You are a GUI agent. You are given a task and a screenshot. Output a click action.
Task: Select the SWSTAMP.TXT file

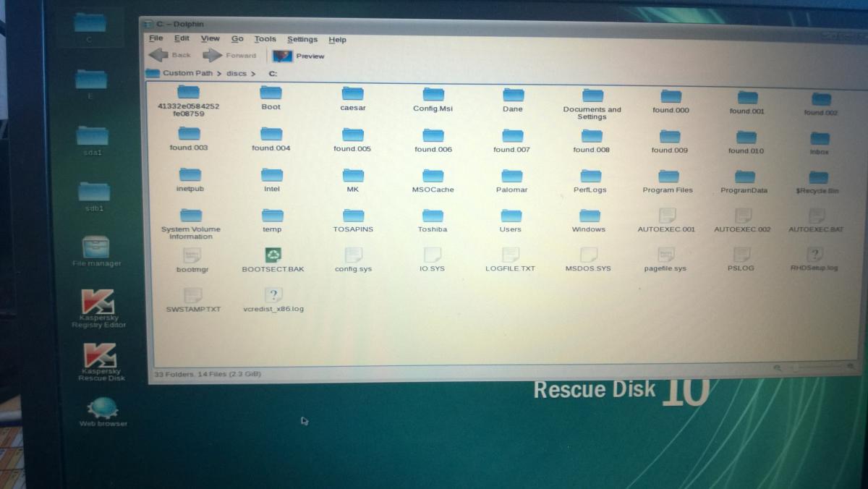(192, 299)
